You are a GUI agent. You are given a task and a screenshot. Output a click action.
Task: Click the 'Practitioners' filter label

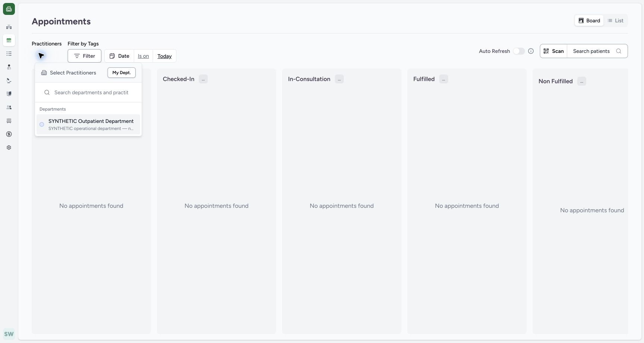click(47, 44)
